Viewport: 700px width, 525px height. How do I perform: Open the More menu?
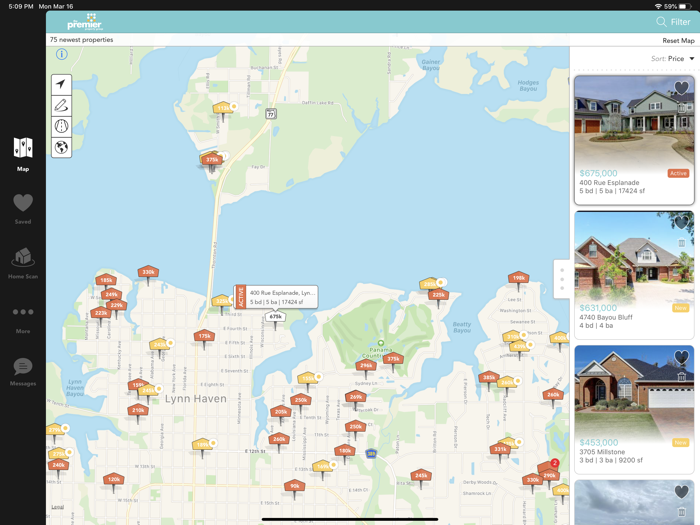(23, 320)
